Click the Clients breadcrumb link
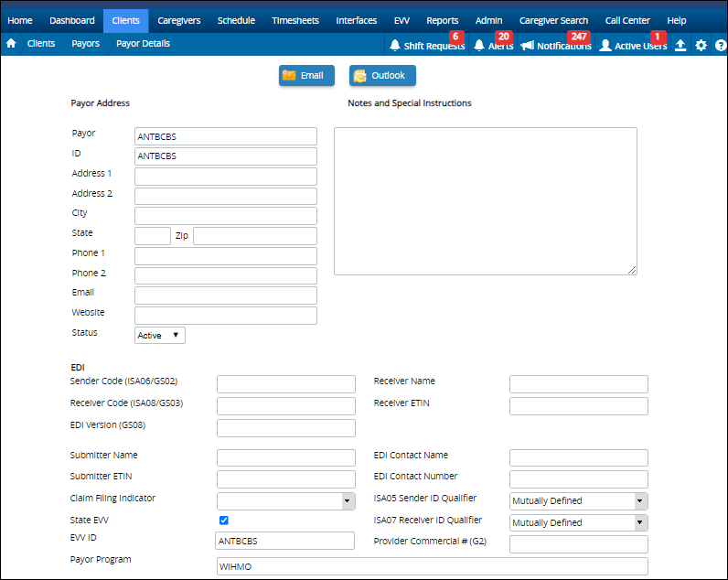This screenshot has height=580, width=728. point(41,44)
